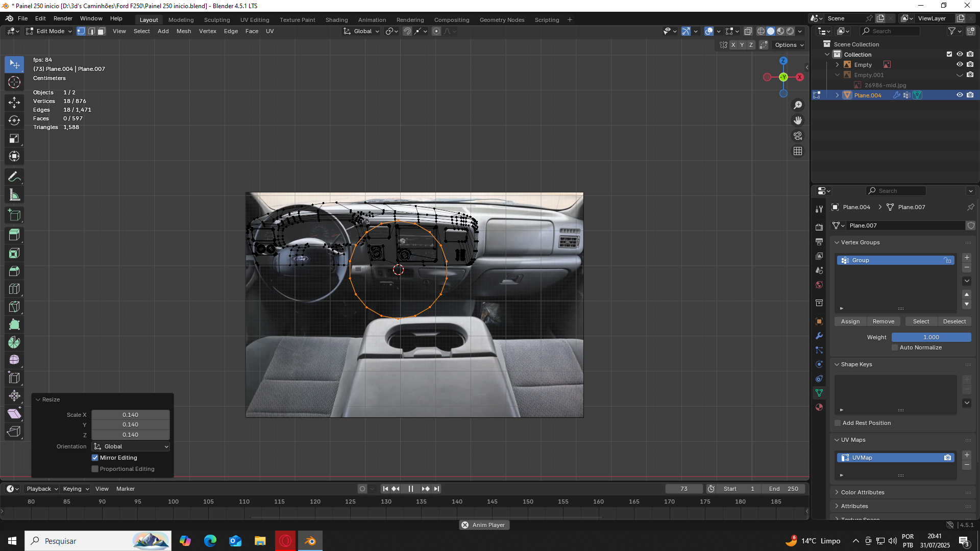
Task: Open the Modifiers wrench properties tab
Action: pos(819,336)
